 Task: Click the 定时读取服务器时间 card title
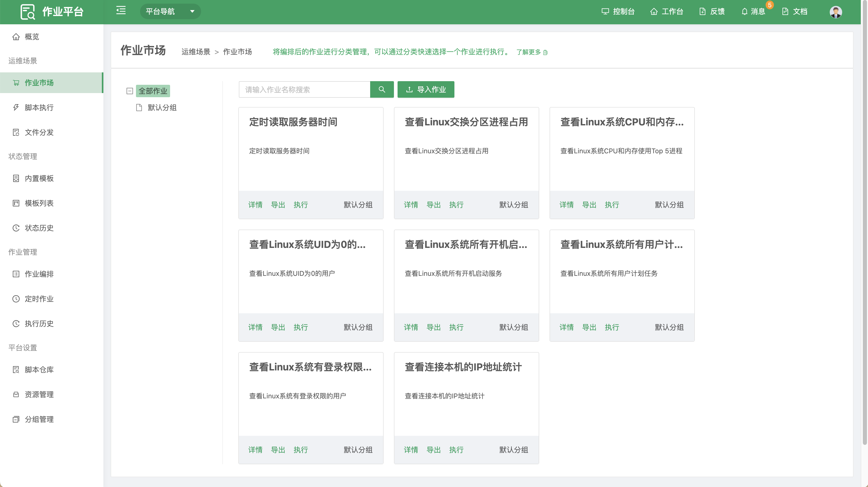click(x=293, y=122)
